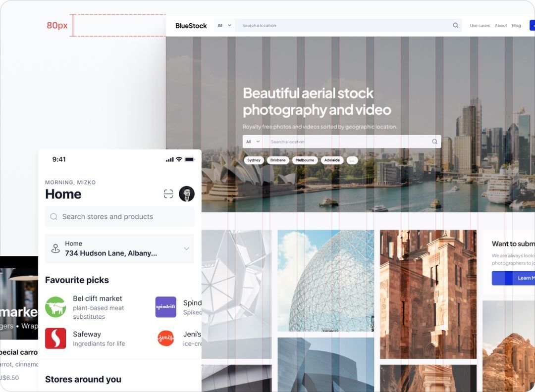This screenshot has width=535, height=392.
Task: Open the Use cases menu item
Action: click(480, 25)
